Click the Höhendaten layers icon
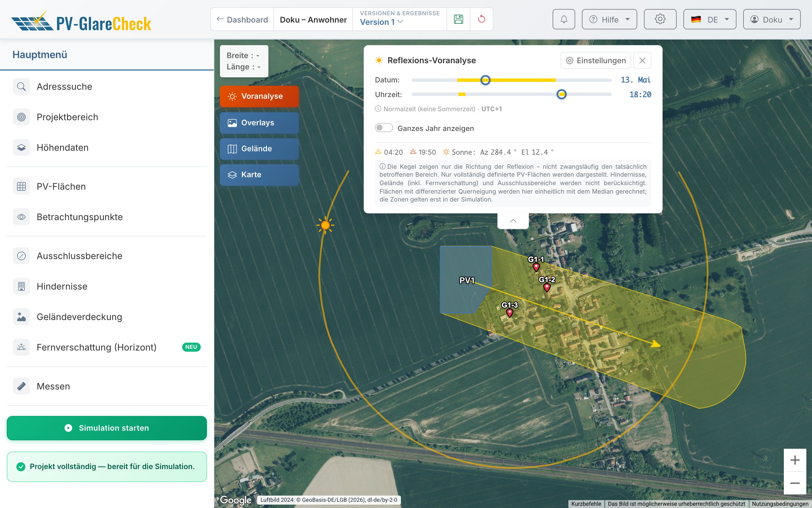812x508 pixels. [21, 148]
